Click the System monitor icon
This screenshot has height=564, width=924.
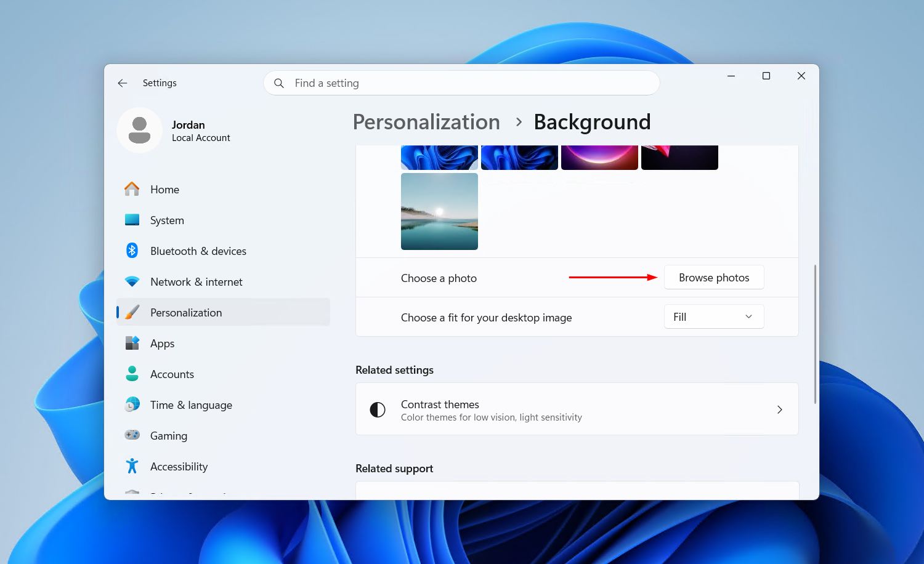[x=132, y=220]
